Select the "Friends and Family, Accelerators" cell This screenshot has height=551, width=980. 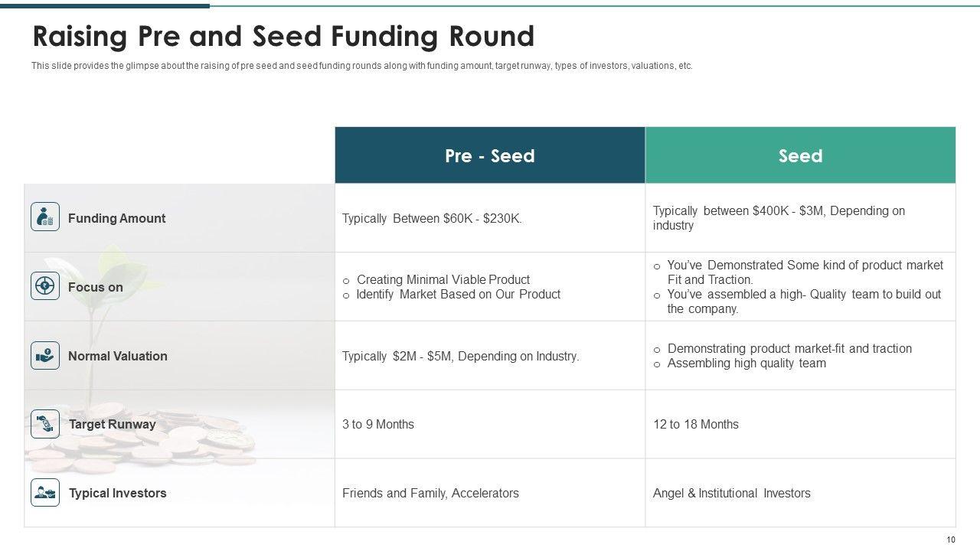tap(430, 494)
